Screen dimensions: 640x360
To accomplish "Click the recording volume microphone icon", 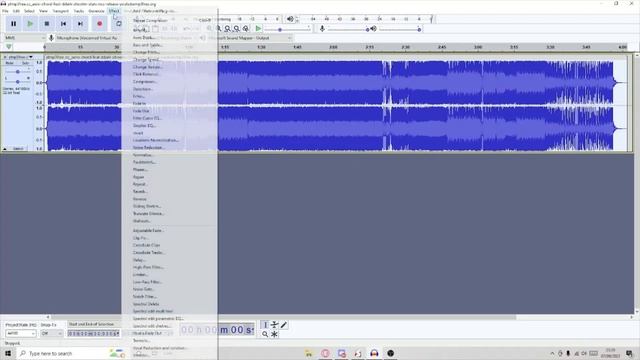I will [x=322, y=29].
